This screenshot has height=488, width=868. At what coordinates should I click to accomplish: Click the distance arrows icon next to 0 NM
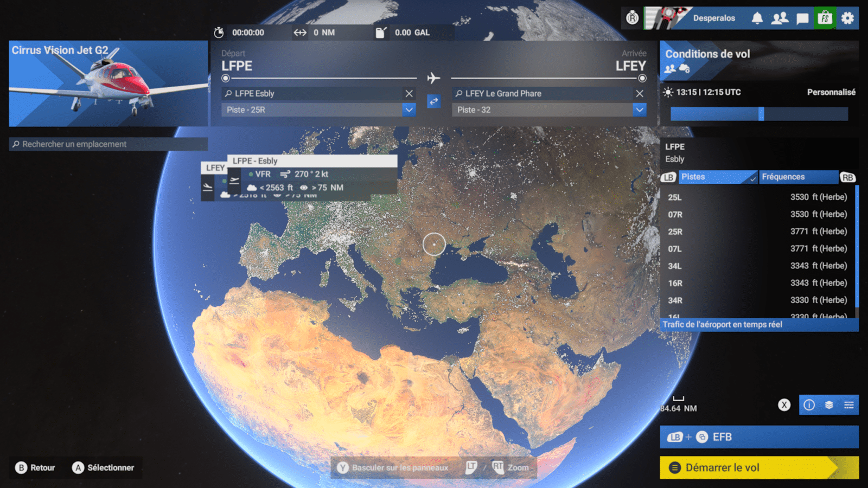(x=300, y=33)
